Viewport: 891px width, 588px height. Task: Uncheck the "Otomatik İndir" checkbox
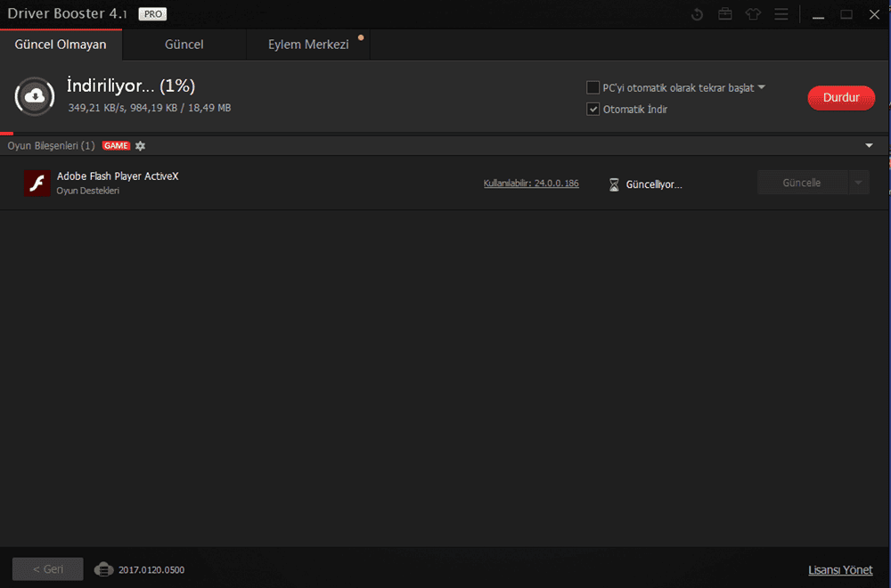[593, 109]
